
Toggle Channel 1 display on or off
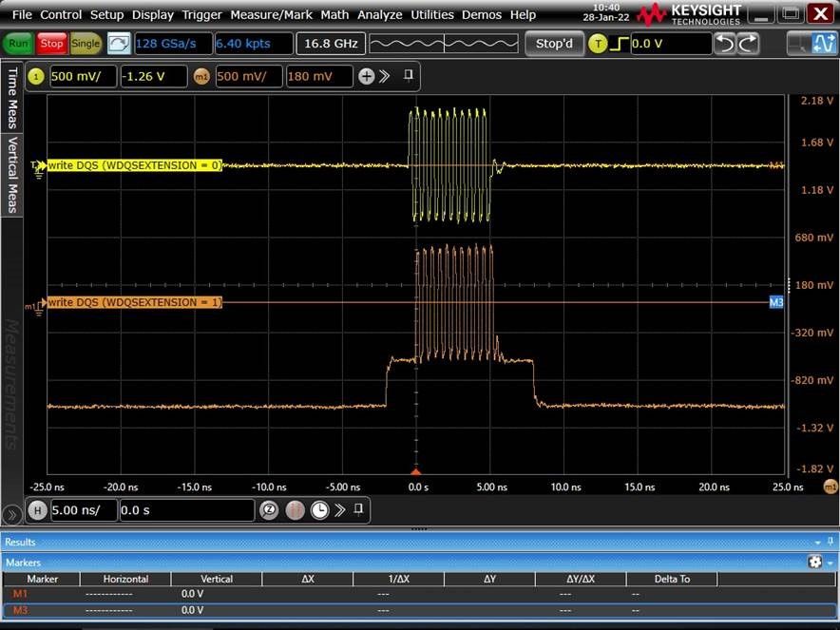(x=35, y=77)
